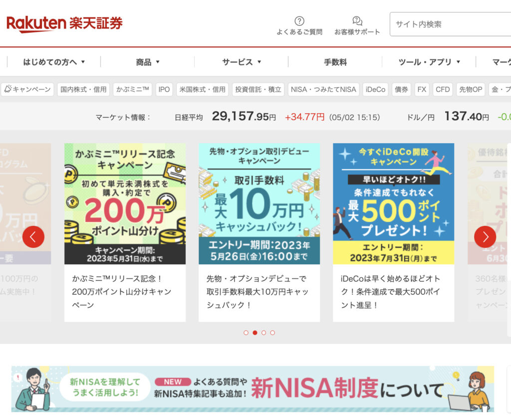
Task: Select the 先物OP tag
Action: tap(471, 89)
